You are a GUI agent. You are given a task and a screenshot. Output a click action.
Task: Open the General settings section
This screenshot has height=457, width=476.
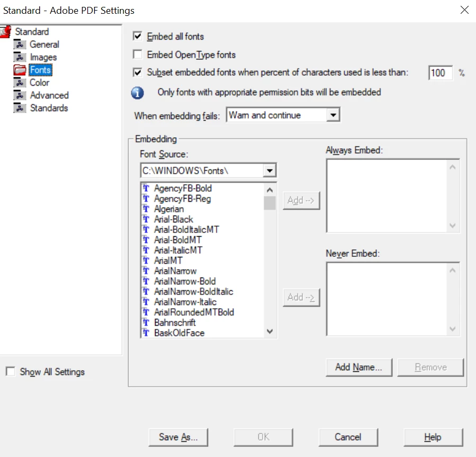click(44, 44)
